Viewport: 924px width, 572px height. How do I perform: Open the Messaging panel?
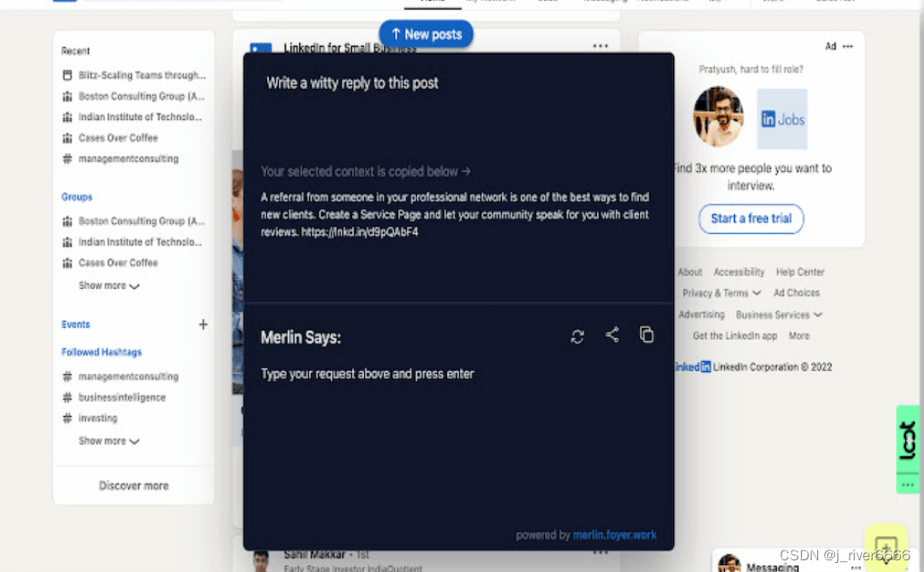772,566
